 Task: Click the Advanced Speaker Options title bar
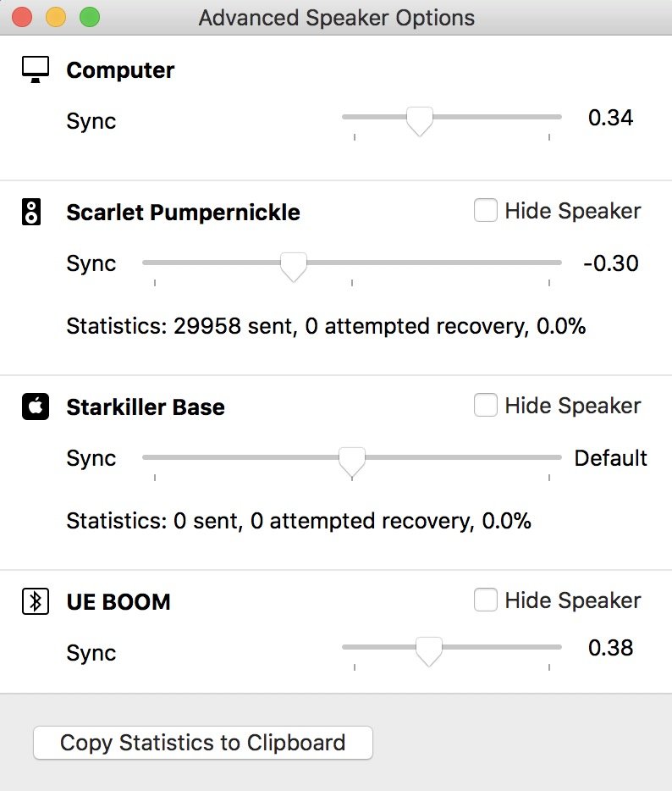tap(336, 17)
